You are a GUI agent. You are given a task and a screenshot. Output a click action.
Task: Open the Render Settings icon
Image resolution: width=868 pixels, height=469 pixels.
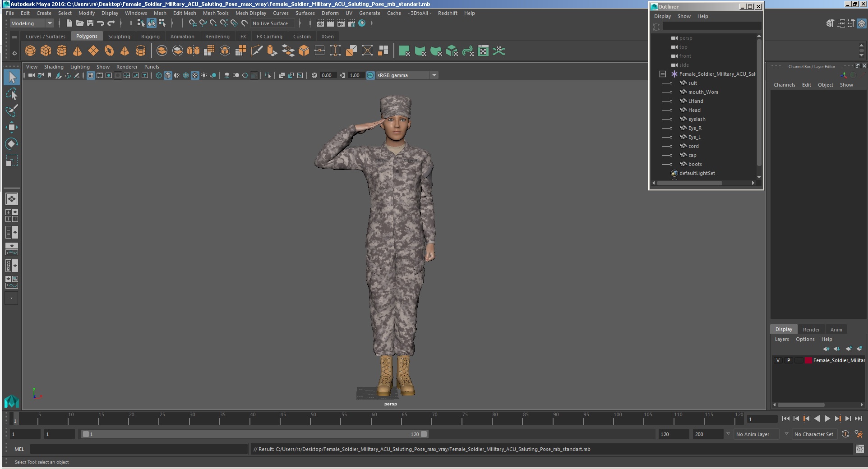(351, 23)
